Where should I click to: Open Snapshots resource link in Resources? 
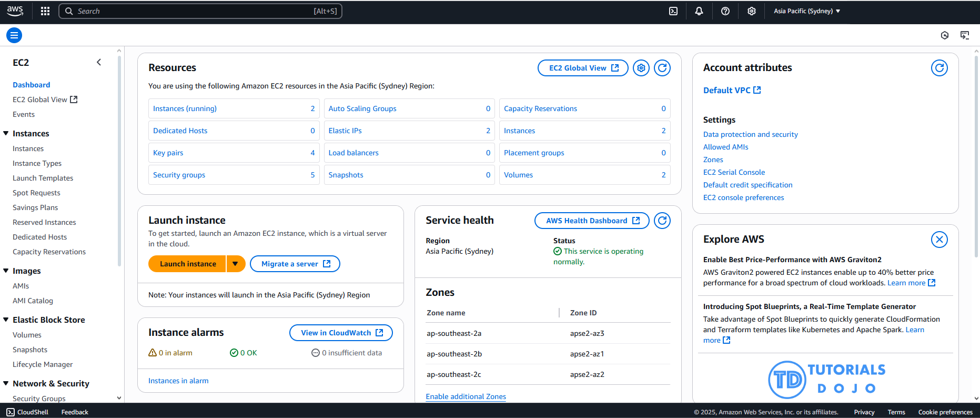coord(346,175)
